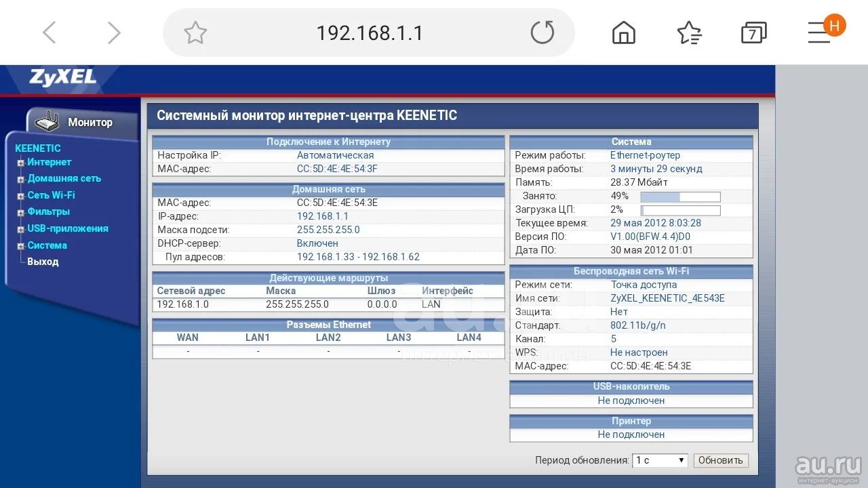Click the memory Занято progress bar
The image size is (868, 488).
click(680, 197)
